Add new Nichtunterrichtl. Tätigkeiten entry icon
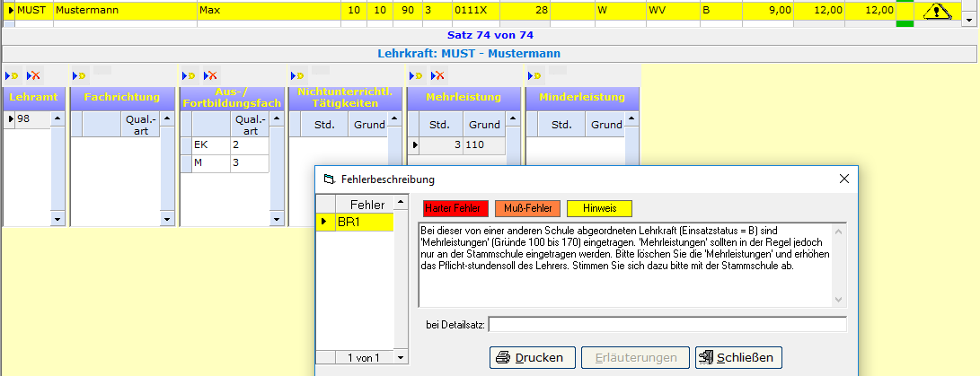Screen dimensions: 980x376 (x=297, y=75)
